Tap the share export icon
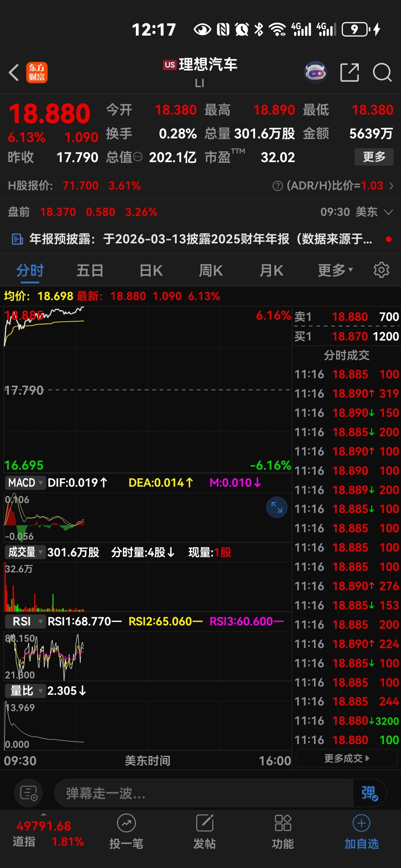The image size is (401, 868). tap(350, 72)
